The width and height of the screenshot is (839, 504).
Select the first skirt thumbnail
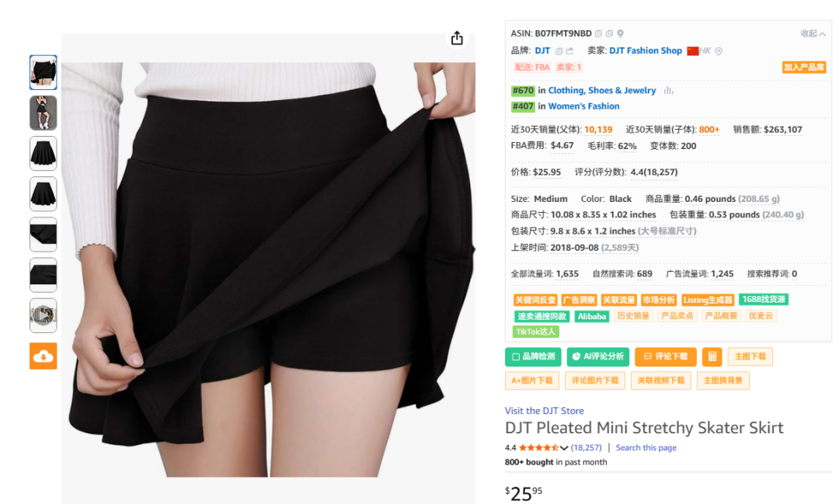pyautogui.click(x=44, y=72)
